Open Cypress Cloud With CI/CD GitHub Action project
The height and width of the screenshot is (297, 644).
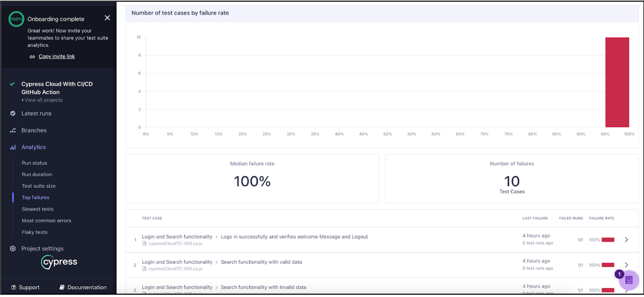tap(57, 88)
